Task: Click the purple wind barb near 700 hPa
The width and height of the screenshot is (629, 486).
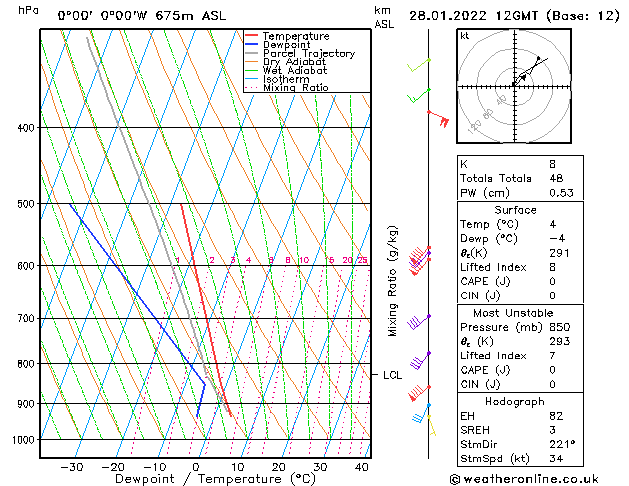Action: [x=419, y=322]
